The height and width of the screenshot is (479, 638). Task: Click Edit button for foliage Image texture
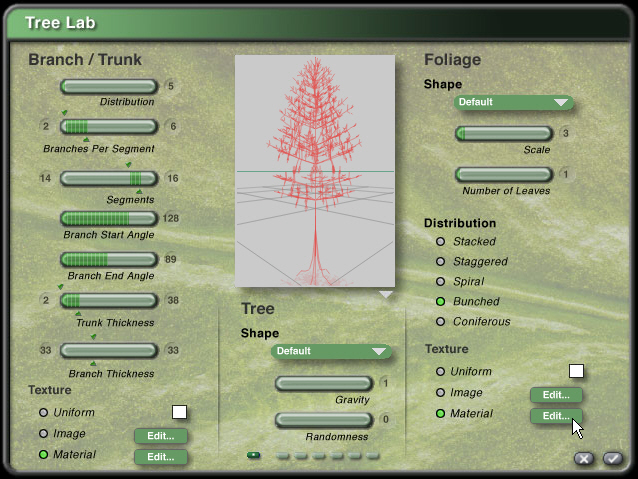coord(556,395)
